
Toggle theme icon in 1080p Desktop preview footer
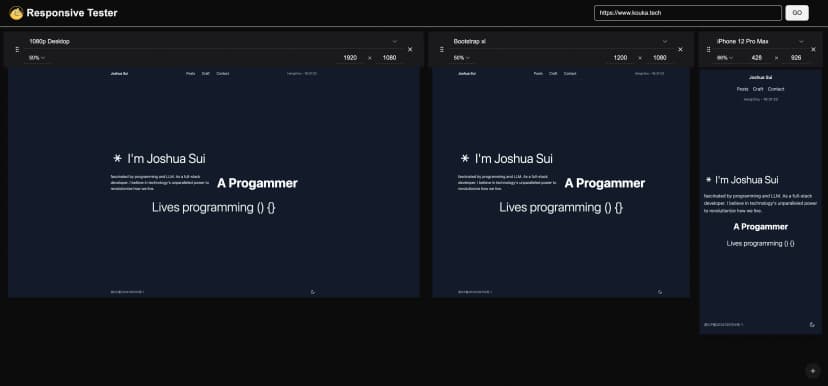pos(313,291)
